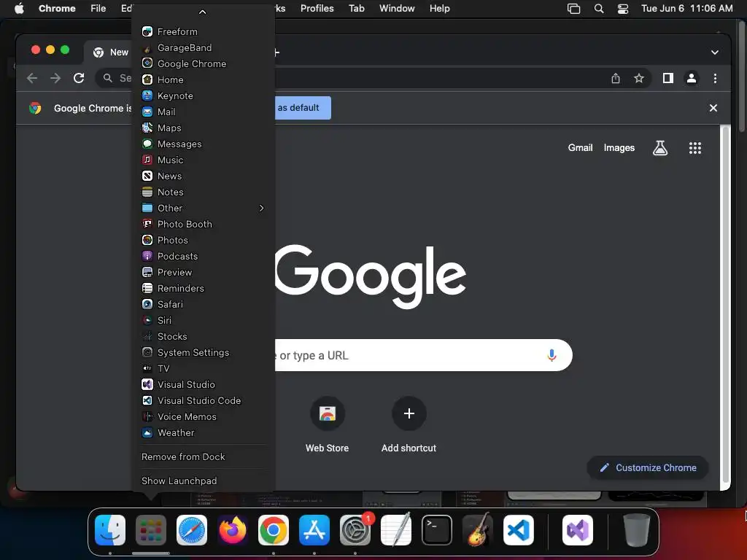This screenshot has width=747, height=560.
Task: Expand the Other submenu arrow
Action: point(261,208)
